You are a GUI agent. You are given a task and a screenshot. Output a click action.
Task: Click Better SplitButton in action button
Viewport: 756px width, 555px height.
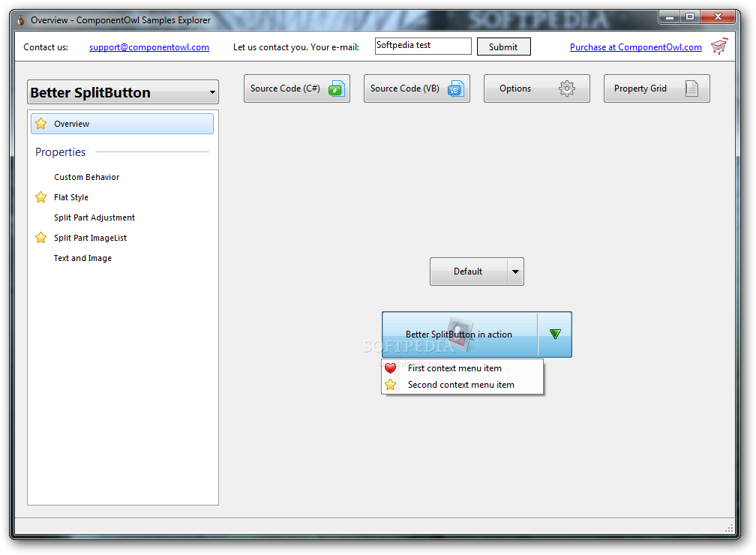460,334
